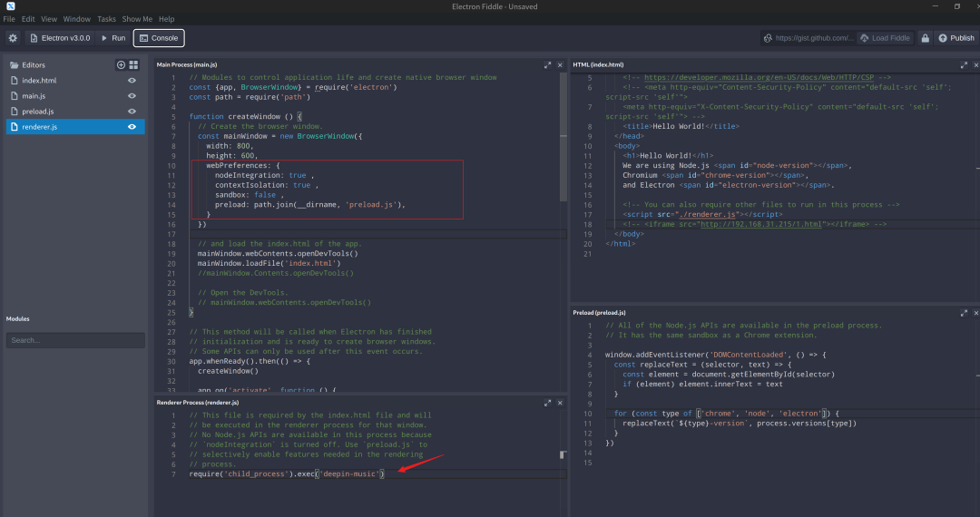Open the View menu
Viewport: 980px width, 517px height.
coord(49,19)
